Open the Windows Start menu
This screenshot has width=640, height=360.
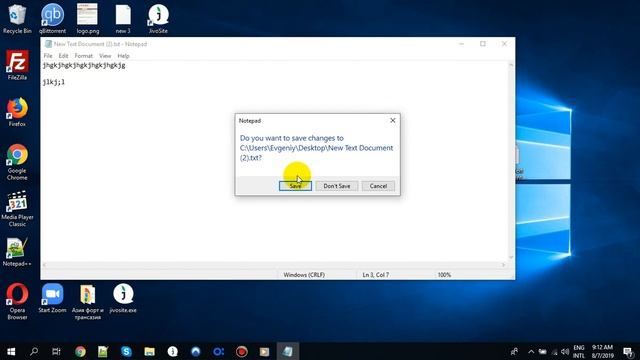11,351
